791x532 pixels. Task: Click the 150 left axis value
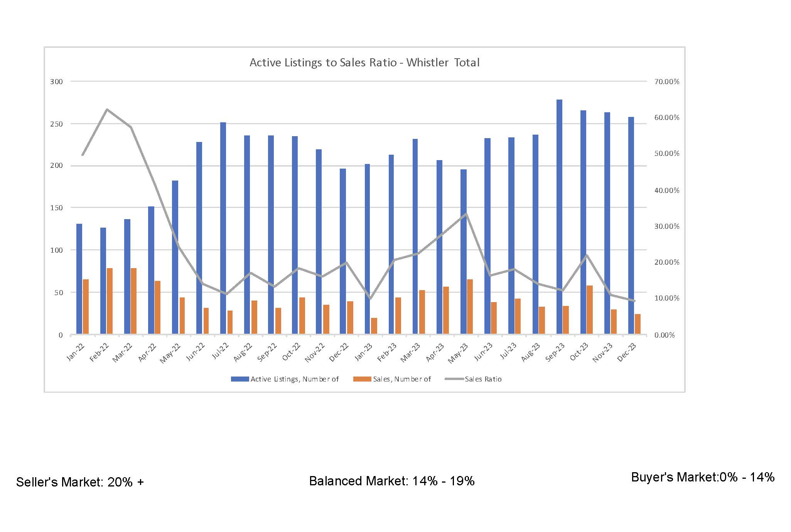click(56, 208)
